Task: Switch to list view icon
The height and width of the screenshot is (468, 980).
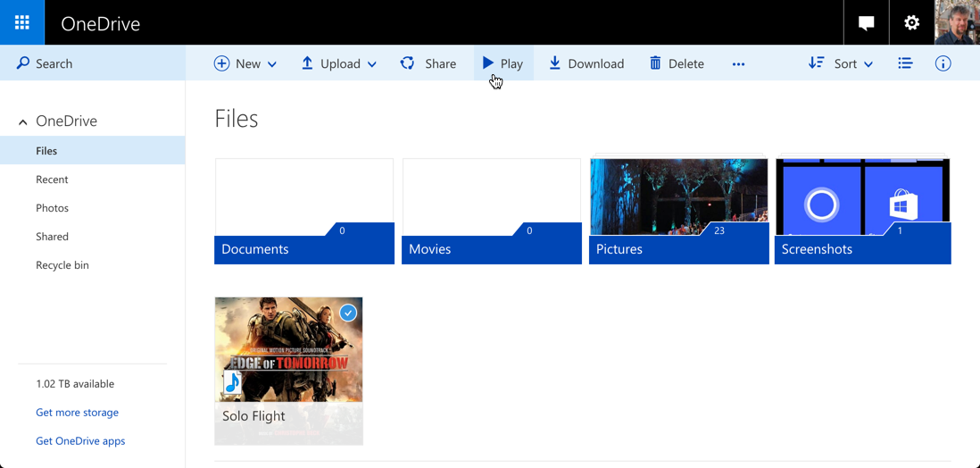Action: tap(905, 63)
